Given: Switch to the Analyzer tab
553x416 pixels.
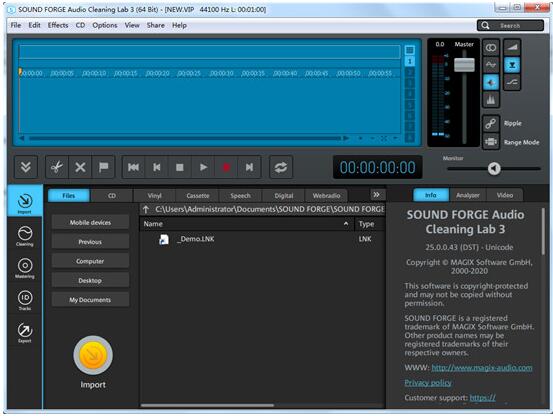Looking at the screenshot, I should coord(468,195).
